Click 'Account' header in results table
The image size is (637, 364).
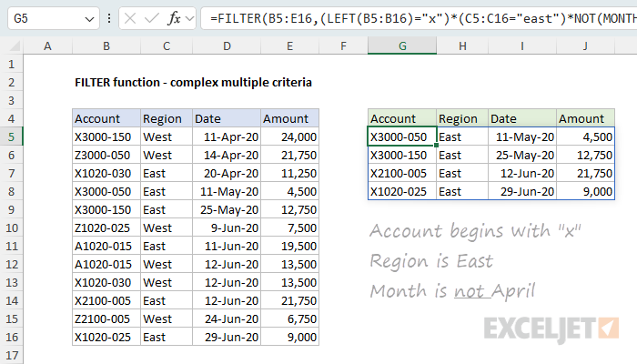[x=402, y=118]
